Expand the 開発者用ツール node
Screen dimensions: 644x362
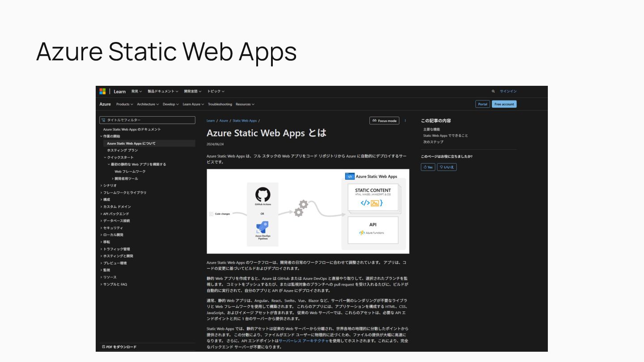tap(125, 179)
